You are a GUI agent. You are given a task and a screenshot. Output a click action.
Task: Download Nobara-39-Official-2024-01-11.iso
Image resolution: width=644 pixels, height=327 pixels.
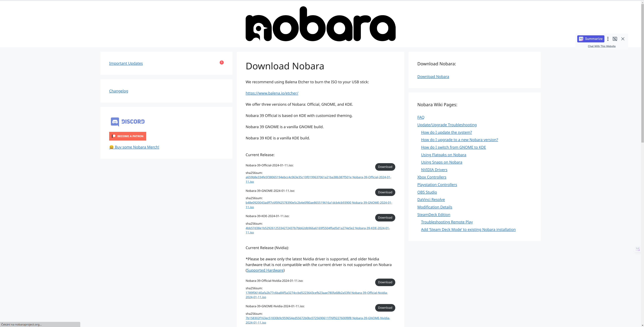(385, 167)
